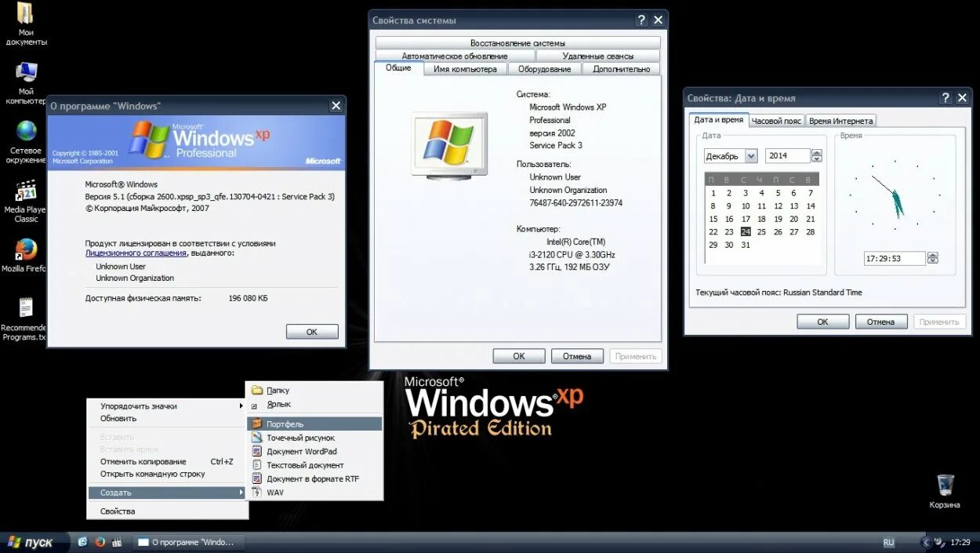
Task: Switch to Восстановление системы tab
Action: pyautogui.click(x=517, y=43)
